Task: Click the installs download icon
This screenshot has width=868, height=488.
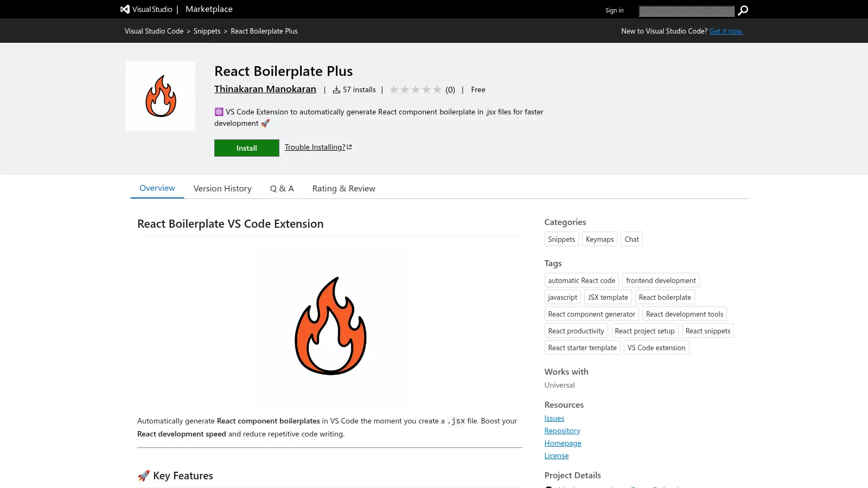Action: point(336,89)
